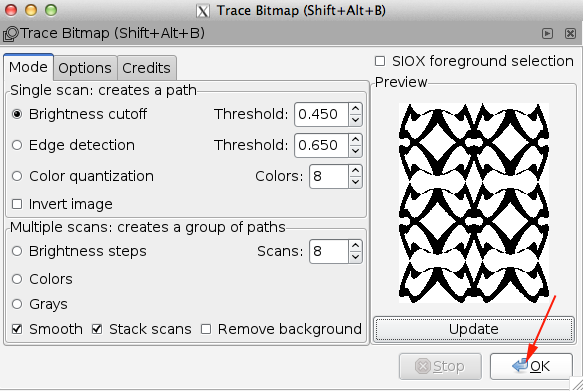Switch to the Options tab

pos(85,68)
